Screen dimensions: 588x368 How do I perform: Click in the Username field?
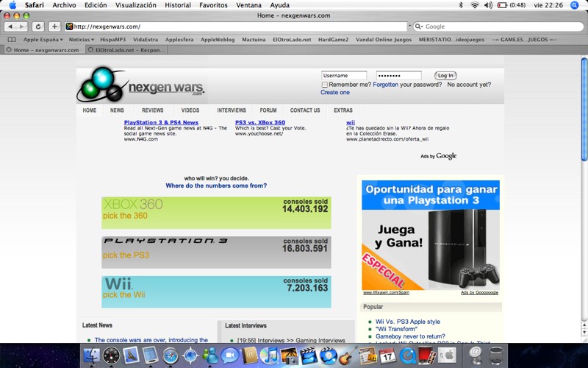(344, 76)
